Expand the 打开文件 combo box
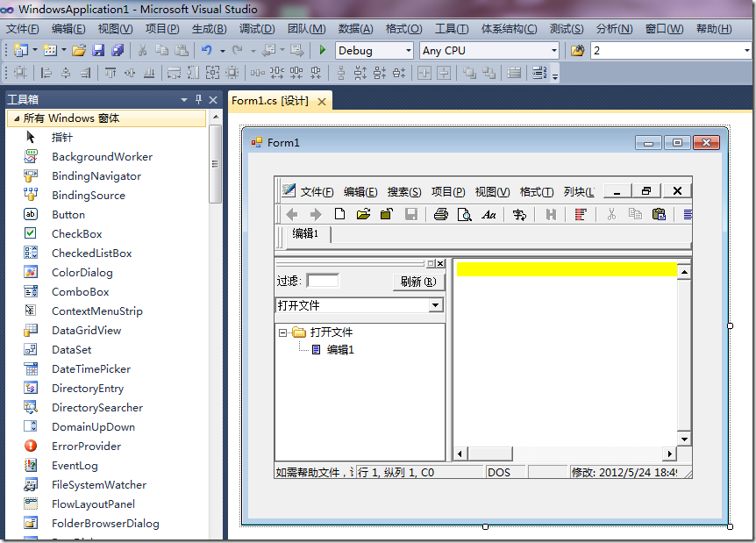 tap(435, 306)
